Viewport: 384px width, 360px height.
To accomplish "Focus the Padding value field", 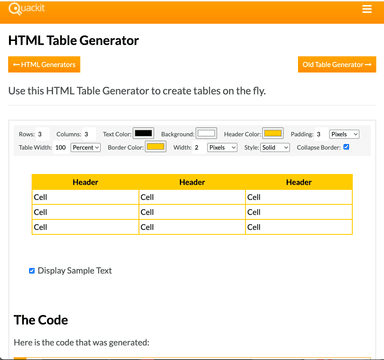I will click(321, 134).
